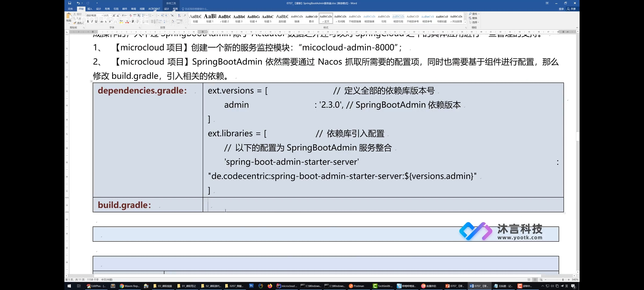The image size is (644, 290).
Task: Increase paragraph indent
Action: 167,16
